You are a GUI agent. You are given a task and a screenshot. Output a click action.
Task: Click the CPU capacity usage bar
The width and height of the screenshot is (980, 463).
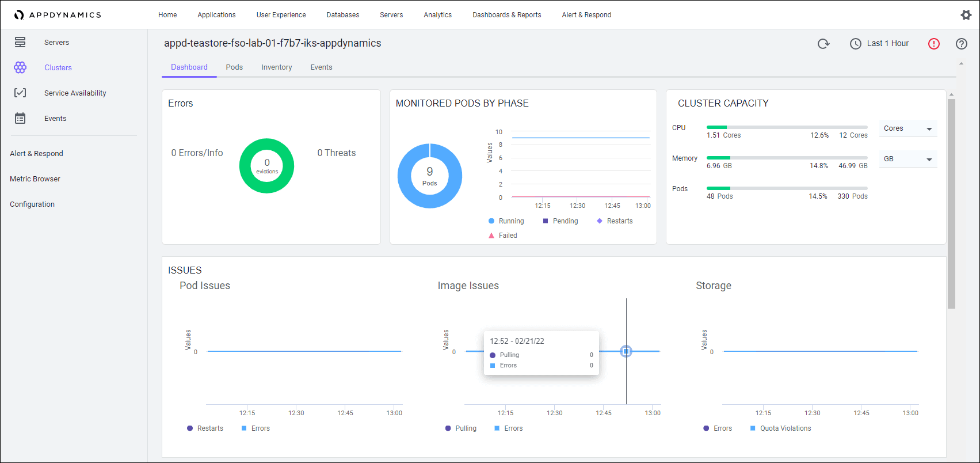[x=787, y=127]
